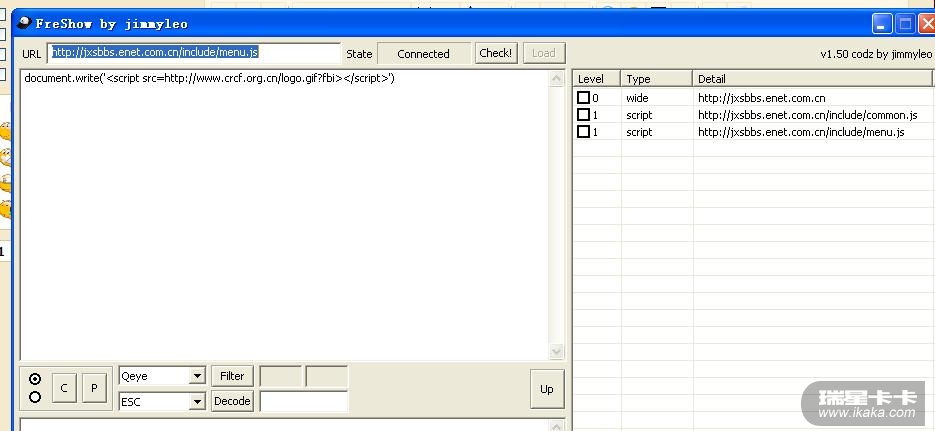Viewport: 935px width, 431px height.
Task: Click the FreShow title bar app icon
Action: click(x=24, y=23)
